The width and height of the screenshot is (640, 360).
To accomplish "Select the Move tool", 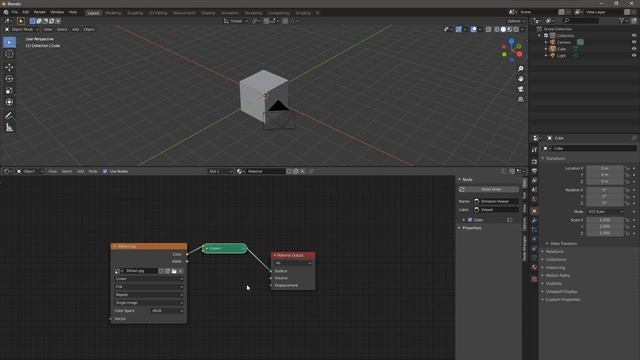I will pyautogui.click(x=9, y=67).
